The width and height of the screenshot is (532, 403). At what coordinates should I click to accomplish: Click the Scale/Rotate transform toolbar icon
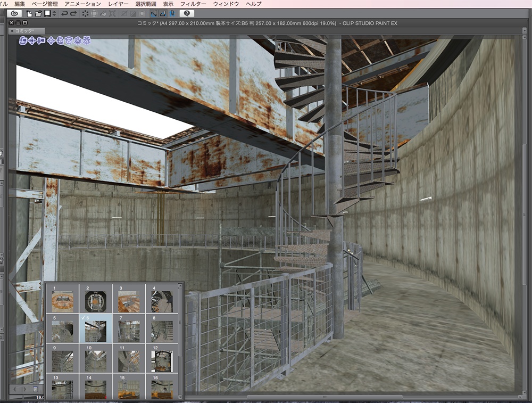pos(112,14)
